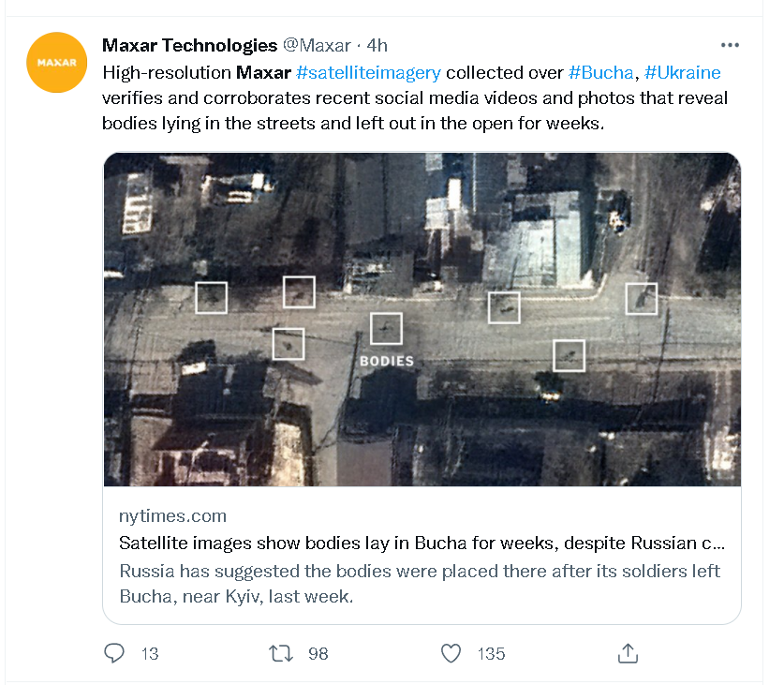784x685 pixels.
Task: Click the retweet arrows icon
Action: [x=281, y=653]
